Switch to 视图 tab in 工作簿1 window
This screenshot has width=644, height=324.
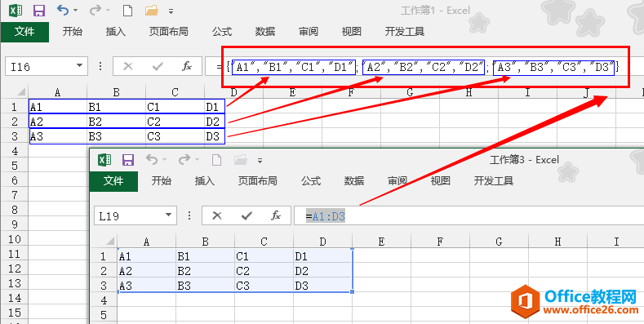click(x=351, y=32)
